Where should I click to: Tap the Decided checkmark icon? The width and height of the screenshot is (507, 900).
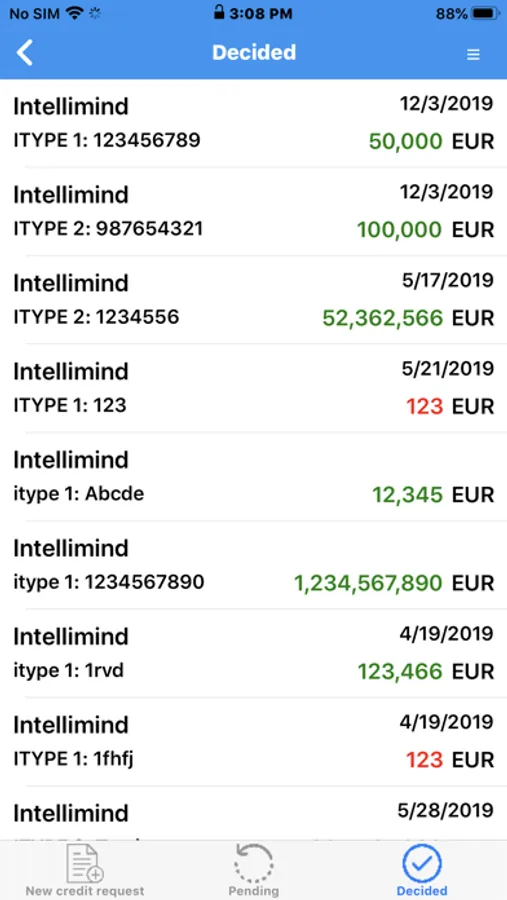point(422,863)
